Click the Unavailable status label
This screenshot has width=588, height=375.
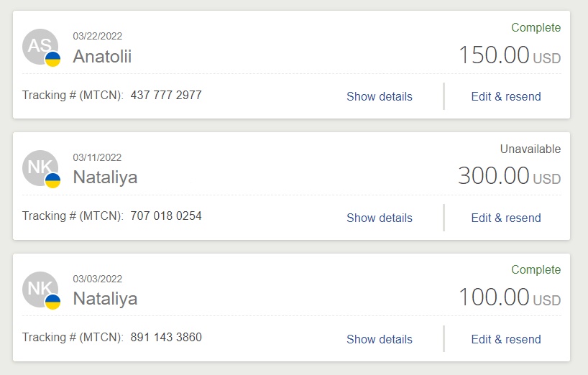pos(530,149)
